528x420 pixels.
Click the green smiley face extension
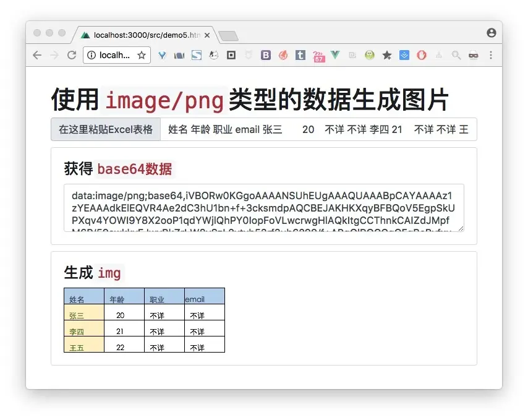point(370,55)
